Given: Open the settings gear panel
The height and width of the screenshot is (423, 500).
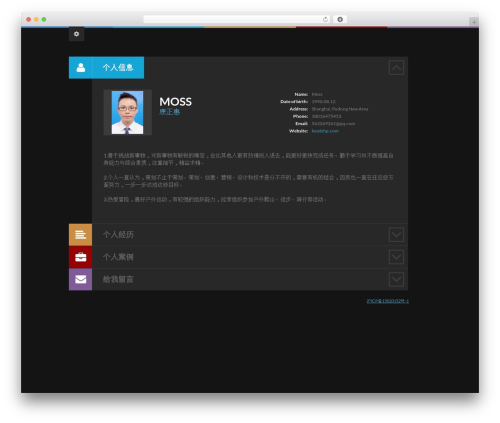Looking at the screenshot, I should pos(76,34).
